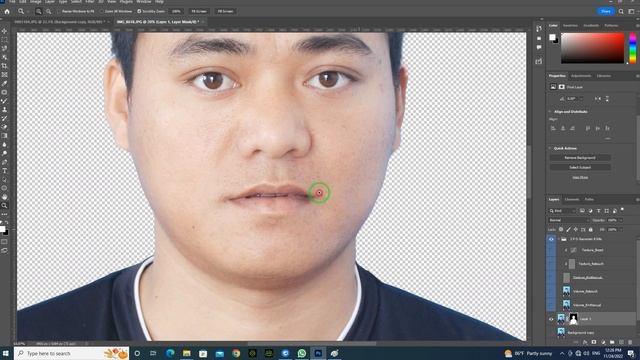The image size is (640, 360).
Task: Click the layer mask icon in Properties
Action: point(562,87)
